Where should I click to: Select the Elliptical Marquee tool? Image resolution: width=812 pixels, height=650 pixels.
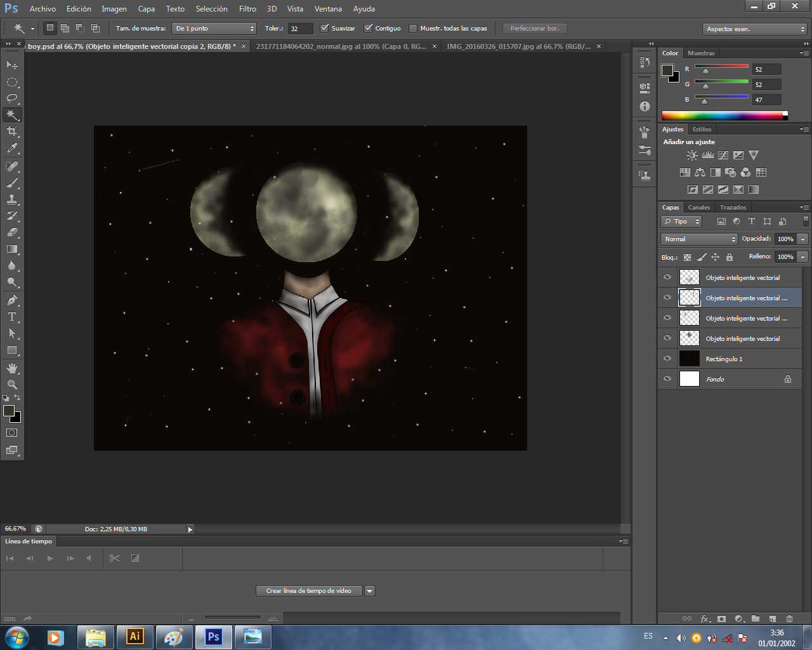(12, 82)
